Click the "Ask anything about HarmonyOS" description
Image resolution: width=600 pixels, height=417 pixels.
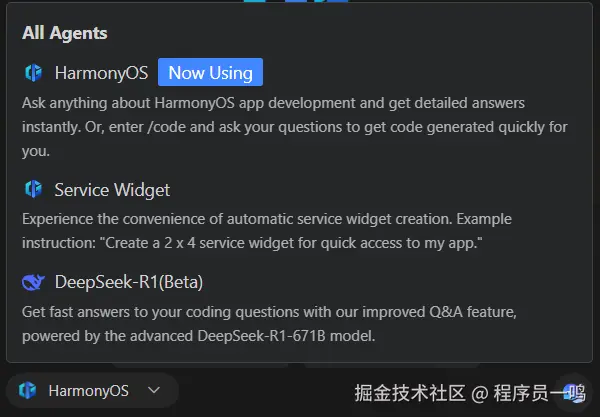coord(150,103)
